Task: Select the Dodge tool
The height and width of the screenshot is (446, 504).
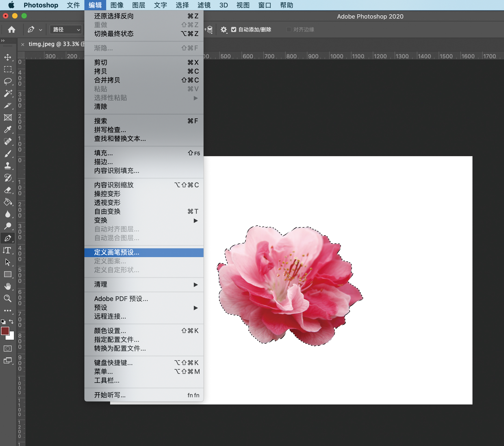Action: click(x=8, y=226)
